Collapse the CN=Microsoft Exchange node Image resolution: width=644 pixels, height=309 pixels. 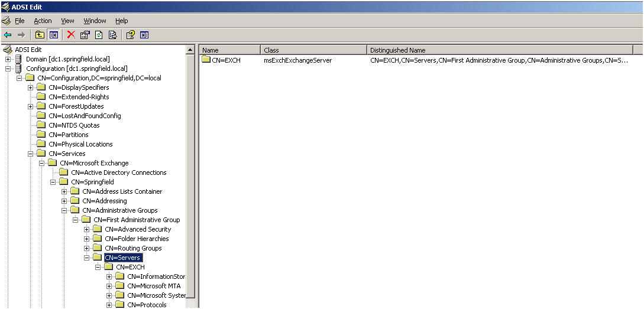tap(41, 163)
